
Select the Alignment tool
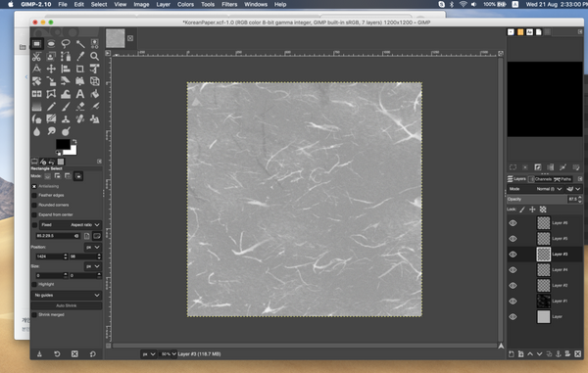(66, 69)
